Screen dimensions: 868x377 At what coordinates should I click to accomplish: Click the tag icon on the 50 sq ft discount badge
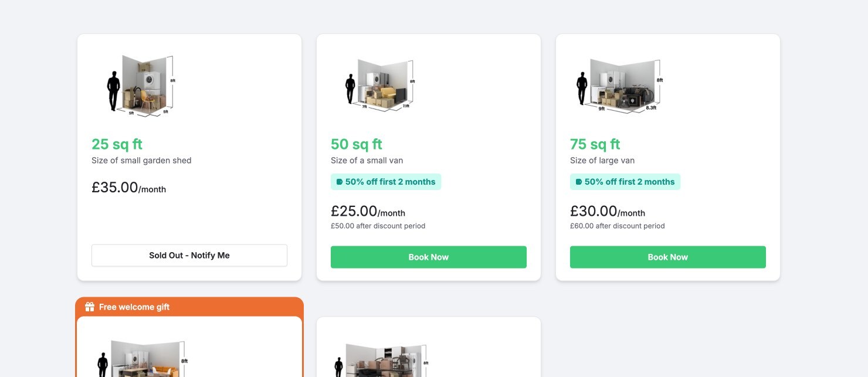(x=339, y=182)
